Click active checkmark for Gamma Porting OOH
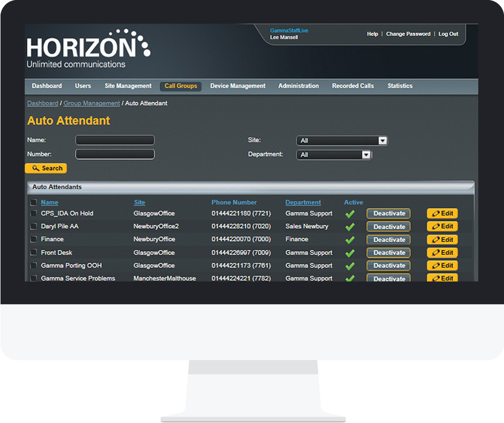This screenshot has width=504, height=423. pos(350,266)
